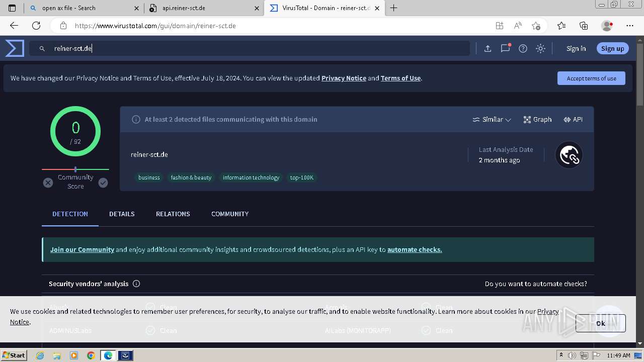Open the Collections icon
This screenshot has width=644, height=362.
click(584, 26)
